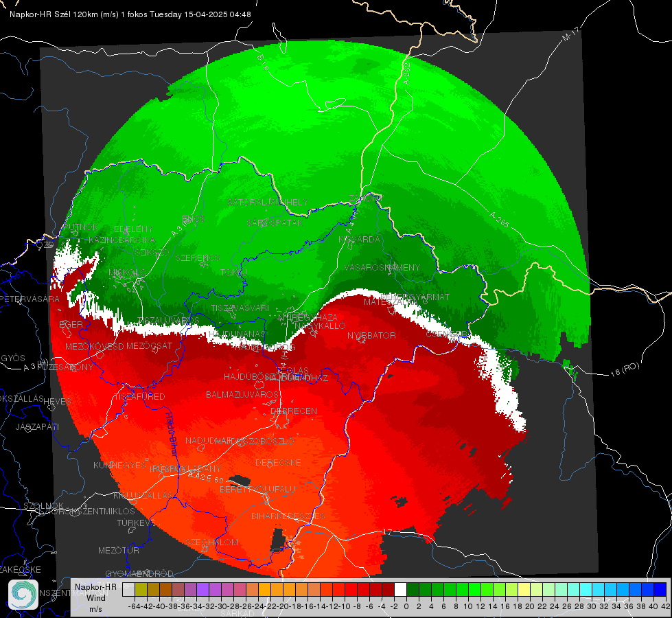Click the BIHARKERESZTES label

[x=288, y=516]
